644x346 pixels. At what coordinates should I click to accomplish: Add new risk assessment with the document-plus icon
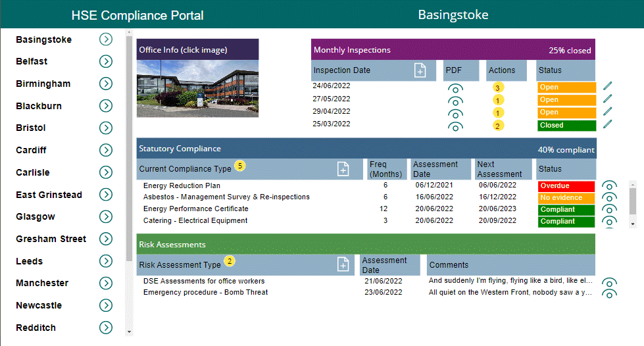(x=343, y=264)
